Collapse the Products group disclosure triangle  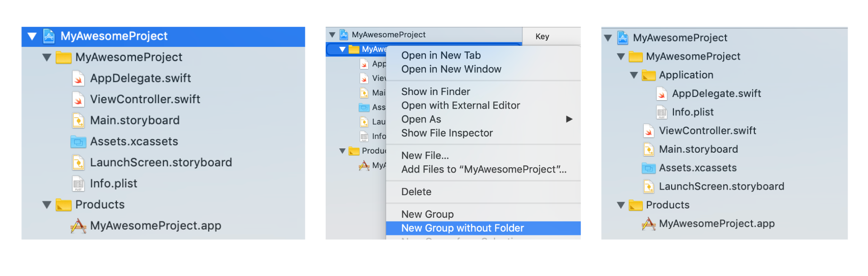(x=46, y=204)
